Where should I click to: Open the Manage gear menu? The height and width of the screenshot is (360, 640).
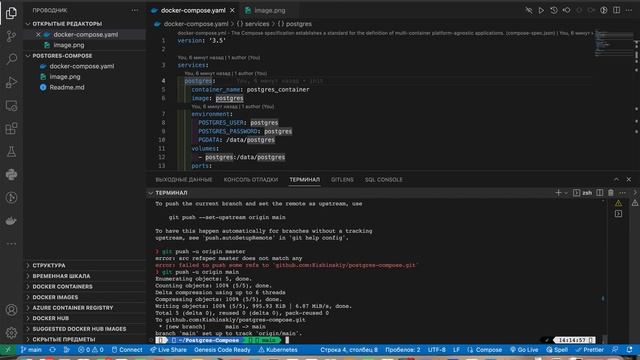pos(11,333)
